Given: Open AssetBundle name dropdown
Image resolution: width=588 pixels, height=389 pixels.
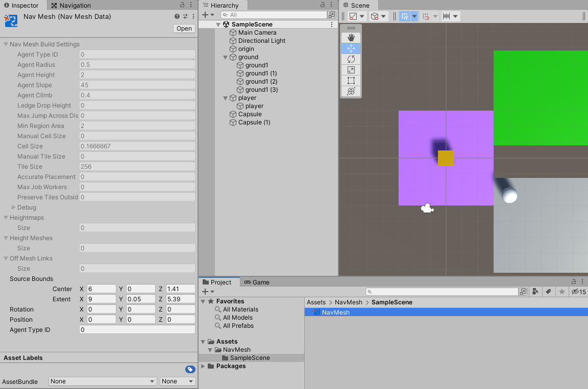Looking at the screenshot, I should coord(103,381).
